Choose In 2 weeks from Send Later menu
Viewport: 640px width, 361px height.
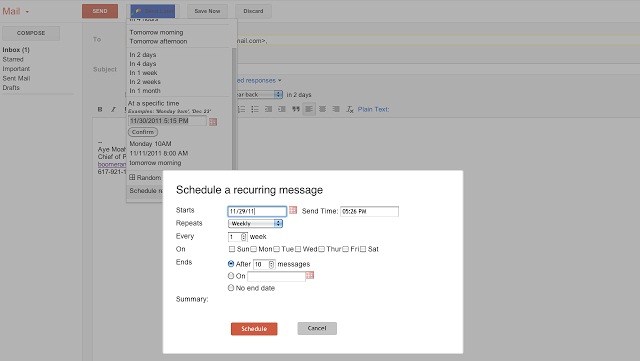point(145,82)
